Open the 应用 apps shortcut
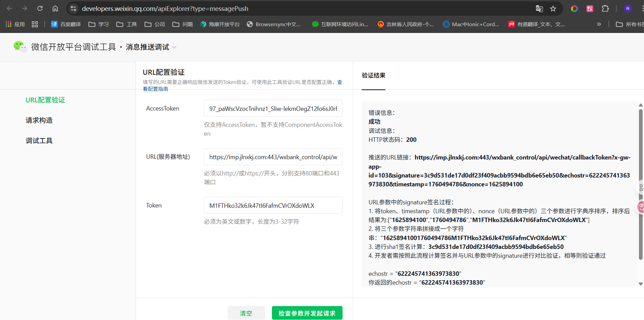644x320 pixels. 15,24
